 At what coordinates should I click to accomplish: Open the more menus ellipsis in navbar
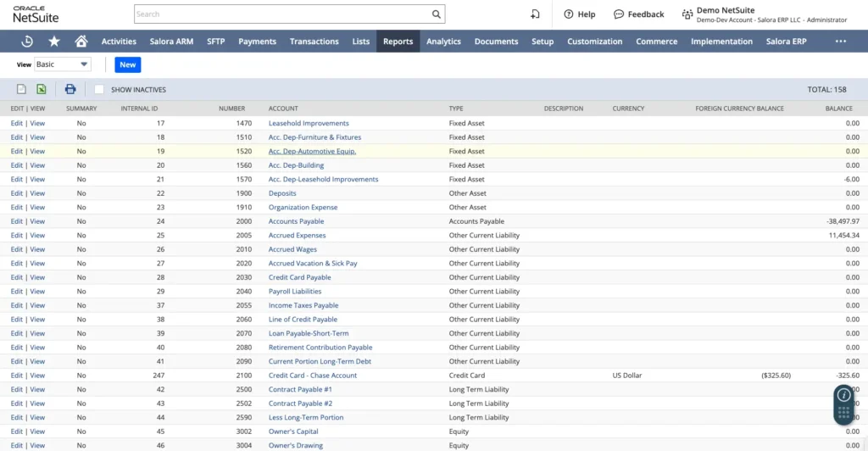(840, 42)
